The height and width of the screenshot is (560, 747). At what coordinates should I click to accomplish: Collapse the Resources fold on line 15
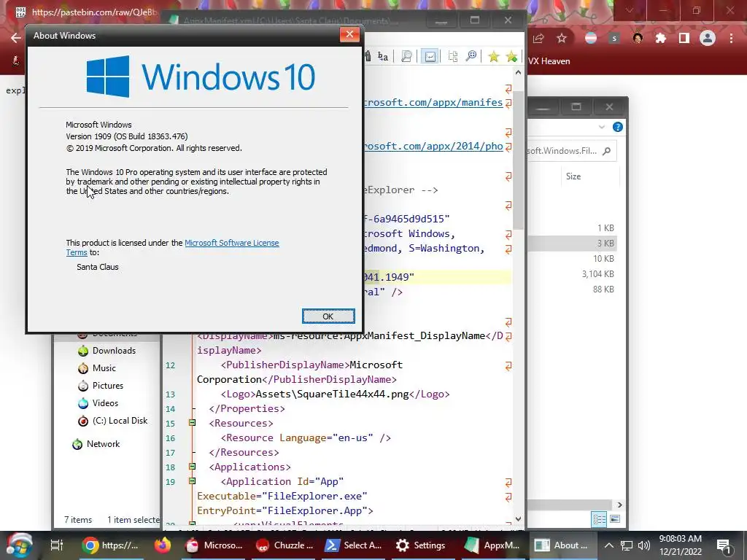[192, 423]
